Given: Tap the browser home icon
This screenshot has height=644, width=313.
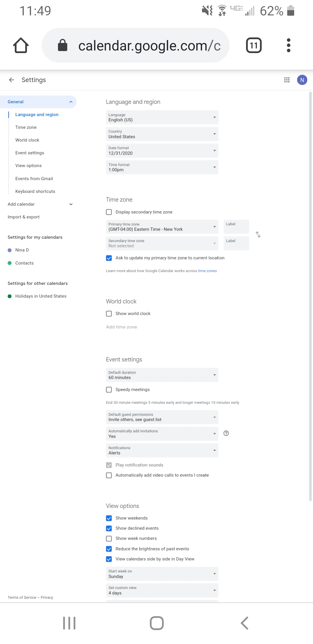Looking at the screenshot, I should (x=21, y=45).
